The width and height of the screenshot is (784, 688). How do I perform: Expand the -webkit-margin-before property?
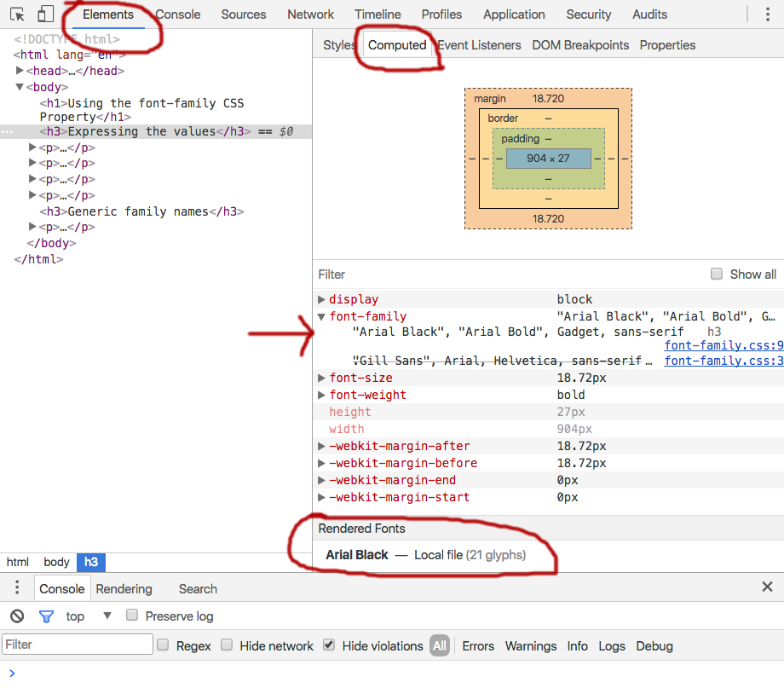pos(321,463)
